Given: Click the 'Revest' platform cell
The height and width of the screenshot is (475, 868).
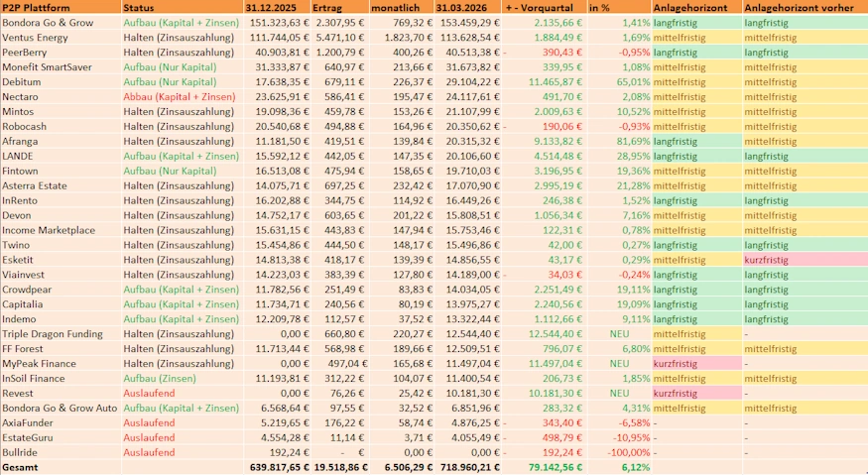Looking at the screenshot, I should point(61,393).
